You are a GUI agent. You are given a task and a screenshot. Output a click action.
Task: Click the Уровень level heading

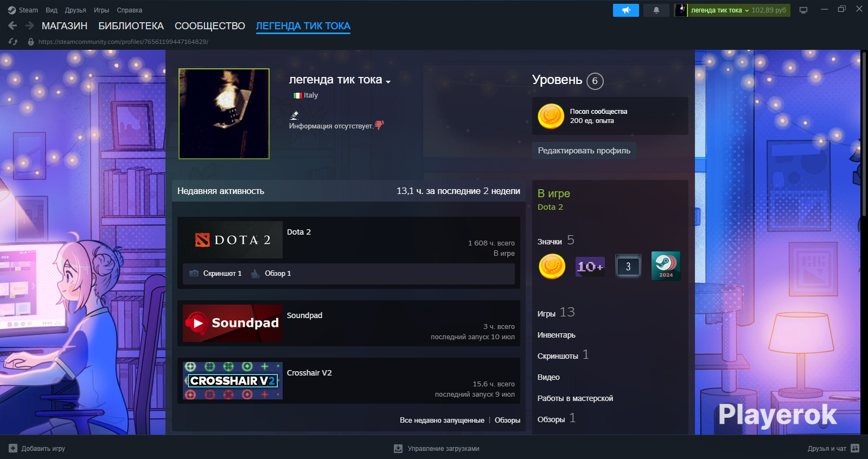(x=557, y=80)
